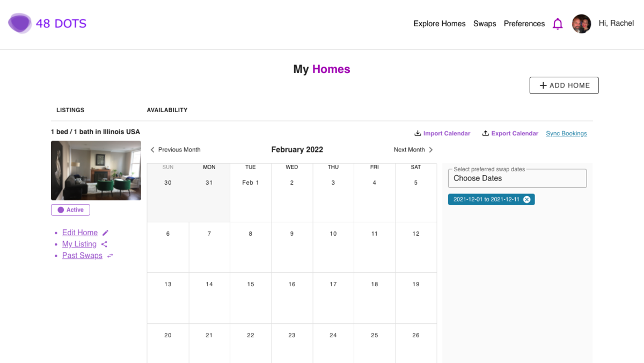This screenshot has height=363, width=644.
Task: Remove the 2021-12-01 to 2021-12-11 date chip
Action: pos(526,199)
